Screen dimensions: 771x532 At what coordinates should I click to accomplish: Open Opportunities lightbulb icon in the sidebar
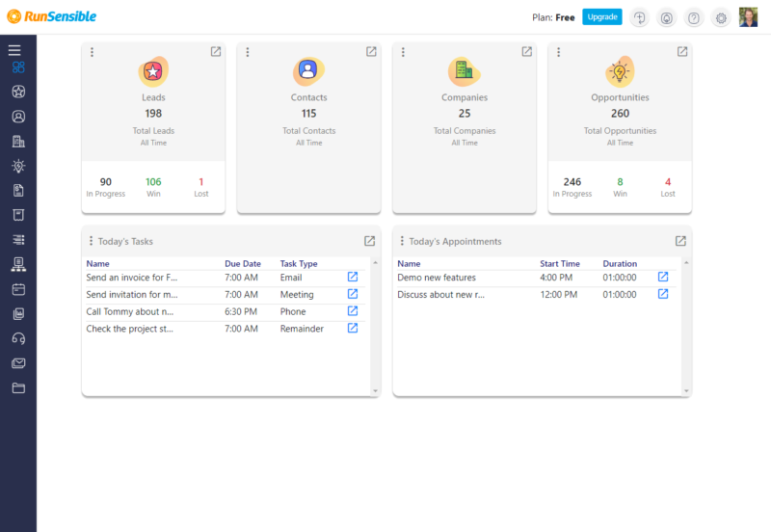[18, 166]
